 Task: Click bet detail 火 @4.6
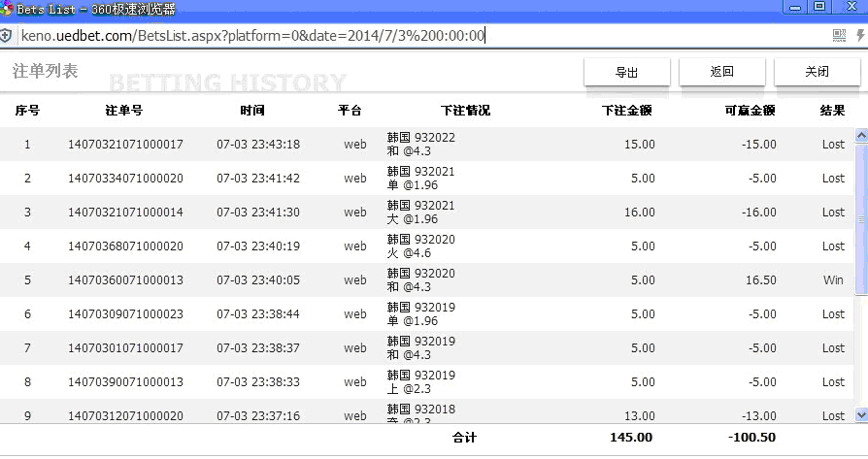[409, 253]
